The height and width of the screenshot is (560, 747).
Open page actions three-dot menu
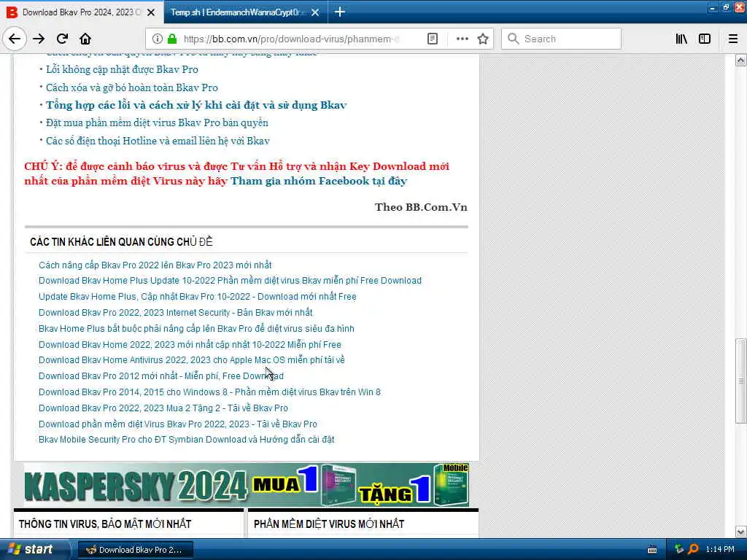pos(462,39)
